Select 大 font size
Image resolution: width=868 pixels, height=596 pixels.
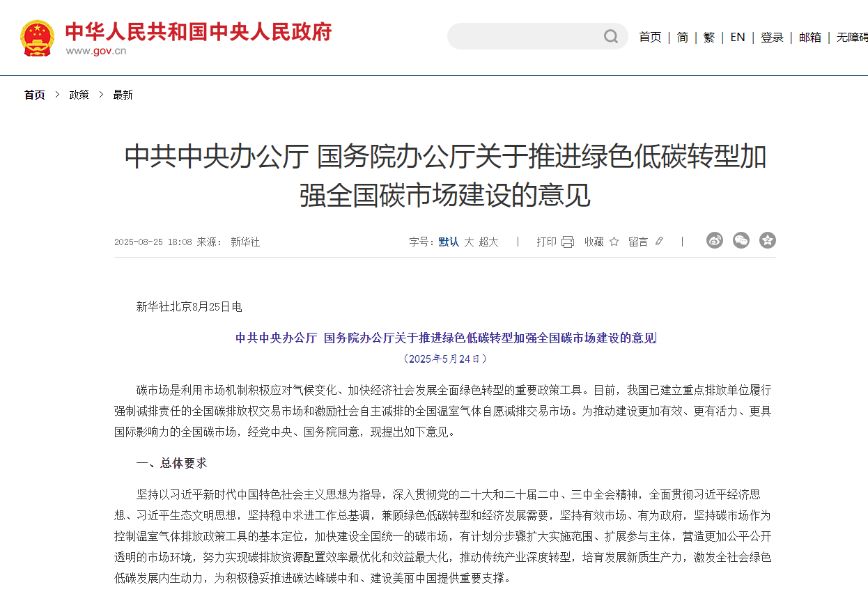(x=469, y=242)
